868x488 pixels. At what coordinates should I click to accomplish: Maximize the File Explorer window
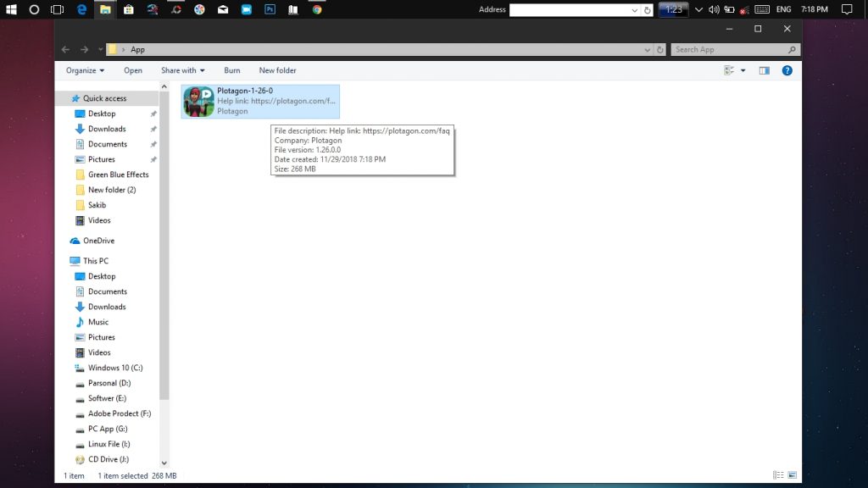click(x=758, y=29)
